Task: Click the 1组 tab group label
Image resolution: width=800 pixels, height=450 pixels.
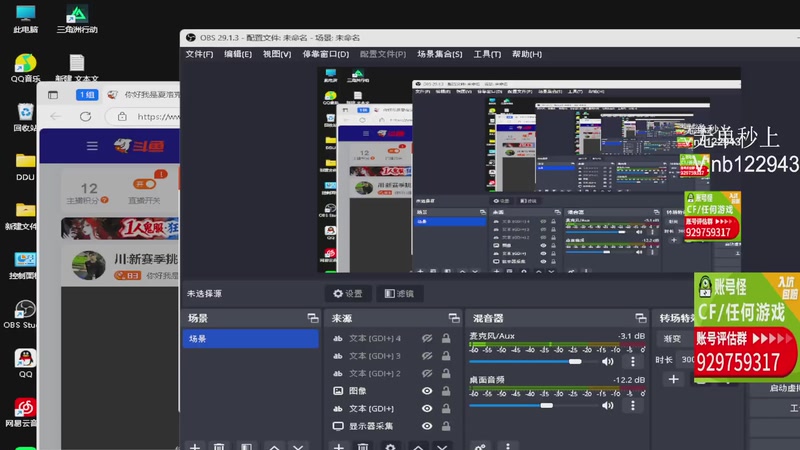Action: click(87, 95)
